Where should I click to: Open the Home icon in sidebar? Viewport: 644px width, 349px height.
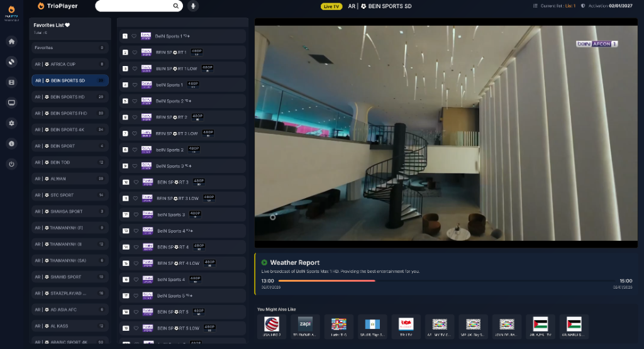pyautogui.click(x=11, y=42)
